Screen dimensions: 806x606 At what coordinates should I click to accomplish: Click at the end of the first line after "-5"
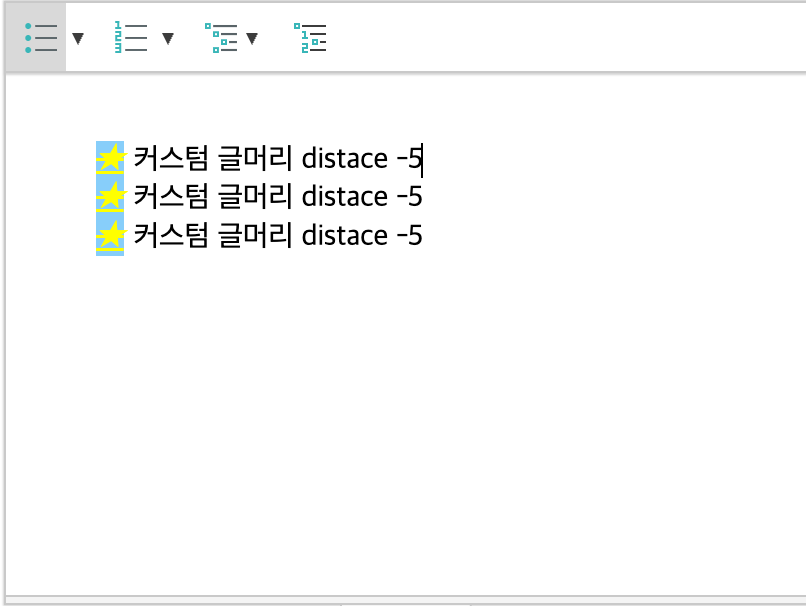point(422,159)
